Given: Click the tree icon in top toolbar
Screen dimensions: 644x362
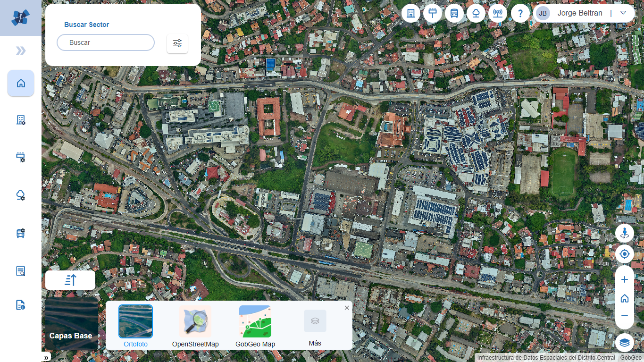Looking at the screenshot, I should click(x=476, y=13).
